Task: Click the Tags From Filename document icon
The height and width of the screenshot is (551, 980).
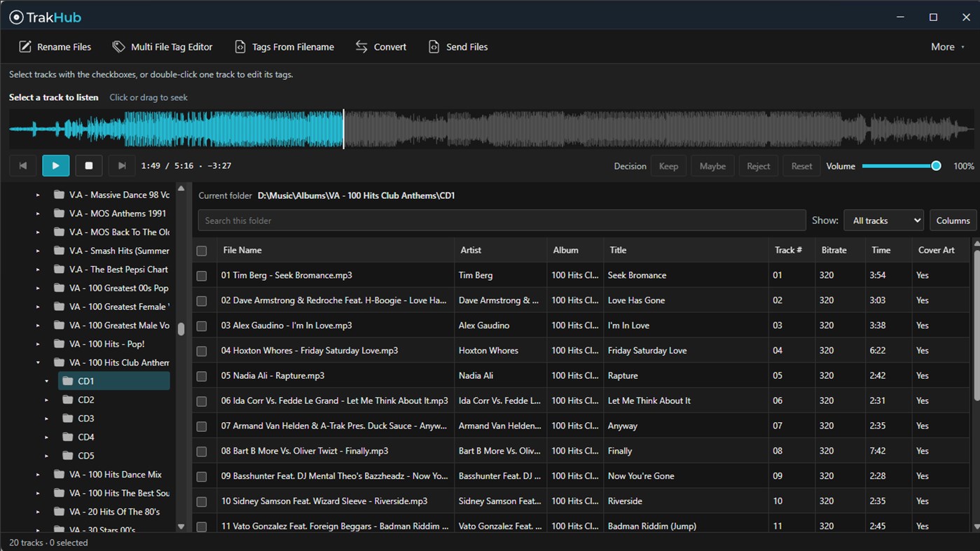Action: tap(240, 47)
